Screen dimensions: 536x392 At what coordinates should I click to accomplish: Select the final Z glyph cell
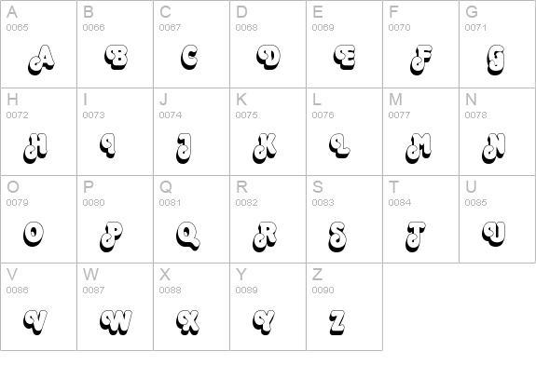pos(345,306)
